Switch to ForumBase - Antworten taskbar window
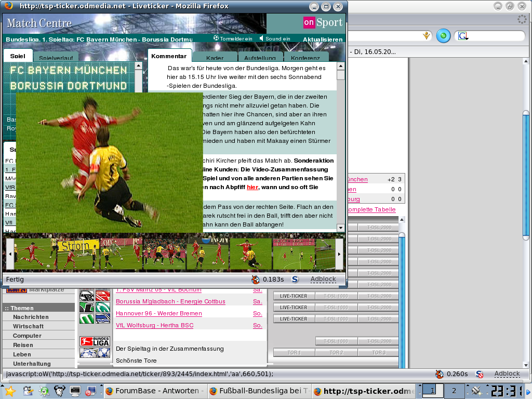This screenshot has width=532, height=399. pyautogui.click(x=154, y=391)
